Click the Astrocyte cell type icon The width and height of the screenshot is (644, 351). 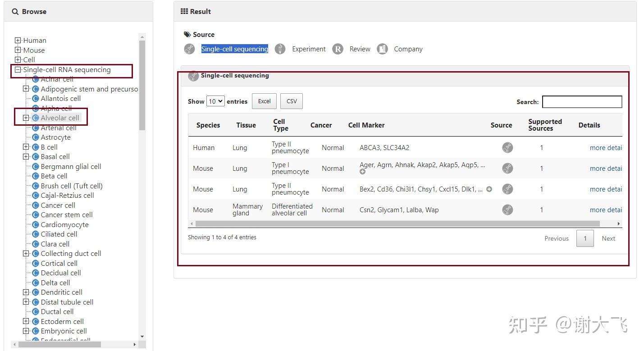pyautogui.click(x=36, y=137)
